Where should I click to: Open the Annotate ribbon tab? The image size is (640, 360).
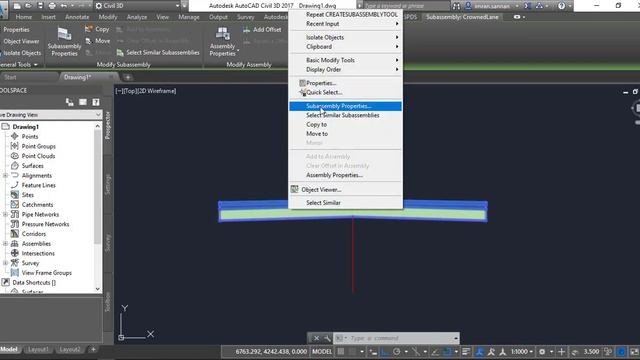(x=77, y=17)
